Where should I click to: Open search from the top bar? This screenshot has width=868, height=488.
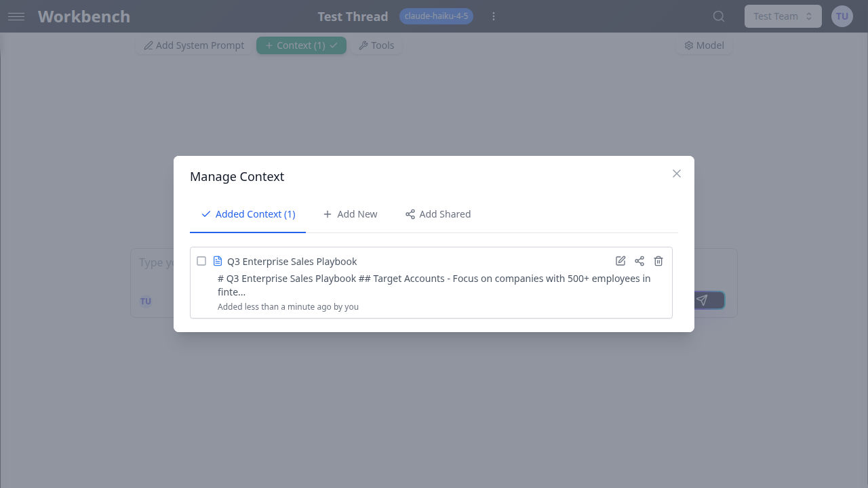pos(718,16)
